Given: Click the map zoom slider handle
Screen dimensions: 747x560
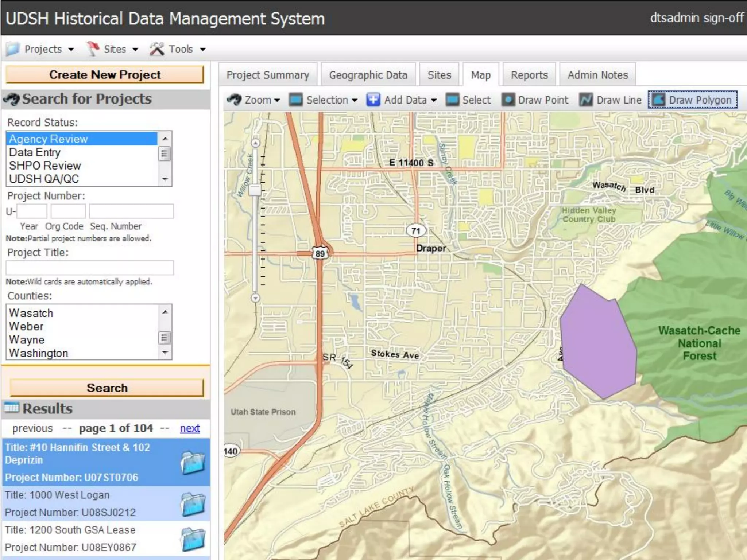Looking at the screenshot, I should pyautogui.click(x=255, y=190).
